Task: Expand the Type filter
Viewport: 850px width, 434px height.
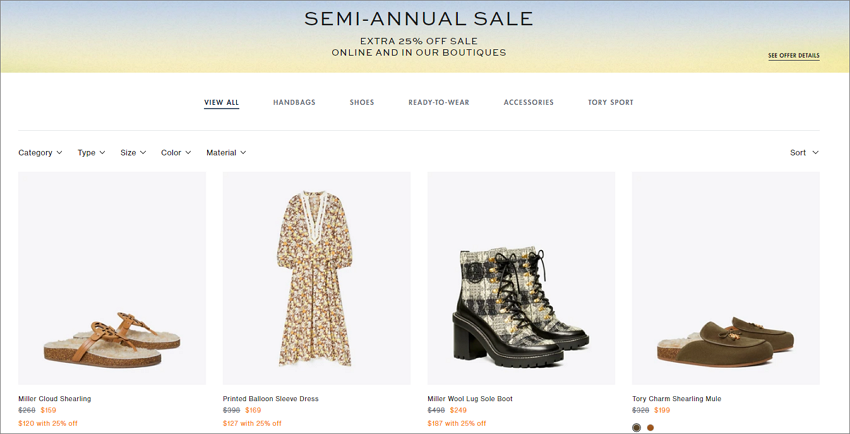Action: coord(91,153)
